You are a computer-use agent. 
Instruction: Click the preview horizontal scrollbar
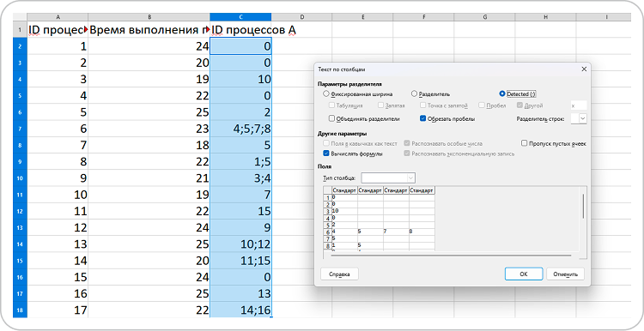click(451, 256)
